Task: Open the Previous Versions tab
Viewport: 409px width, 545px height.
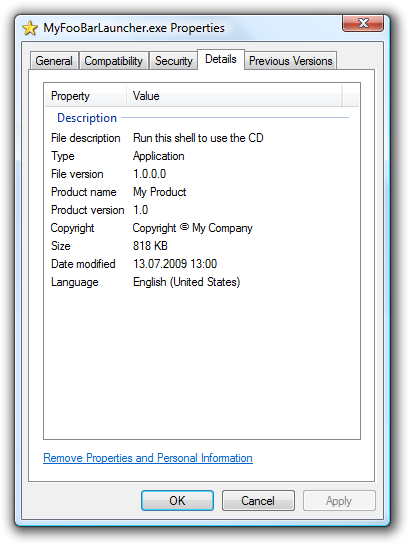Action: tap(291, 61)
